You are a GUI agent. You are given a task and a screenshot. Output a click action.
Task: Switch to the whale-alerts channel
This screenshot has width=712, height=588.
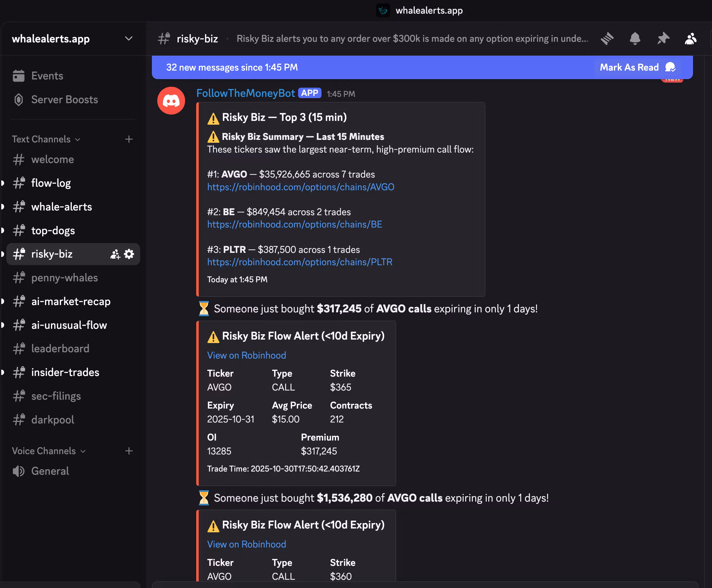point(61,207)
